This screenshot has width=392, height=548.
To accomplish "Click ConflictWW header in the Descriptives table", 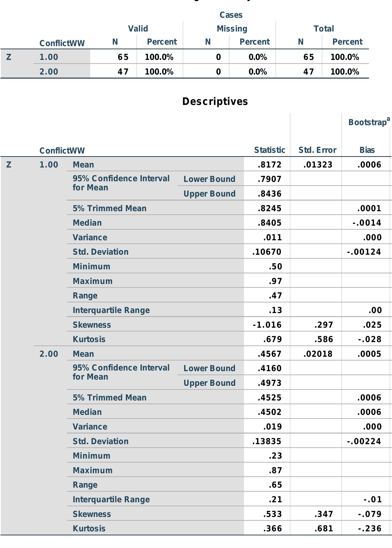I will (62, 150).
